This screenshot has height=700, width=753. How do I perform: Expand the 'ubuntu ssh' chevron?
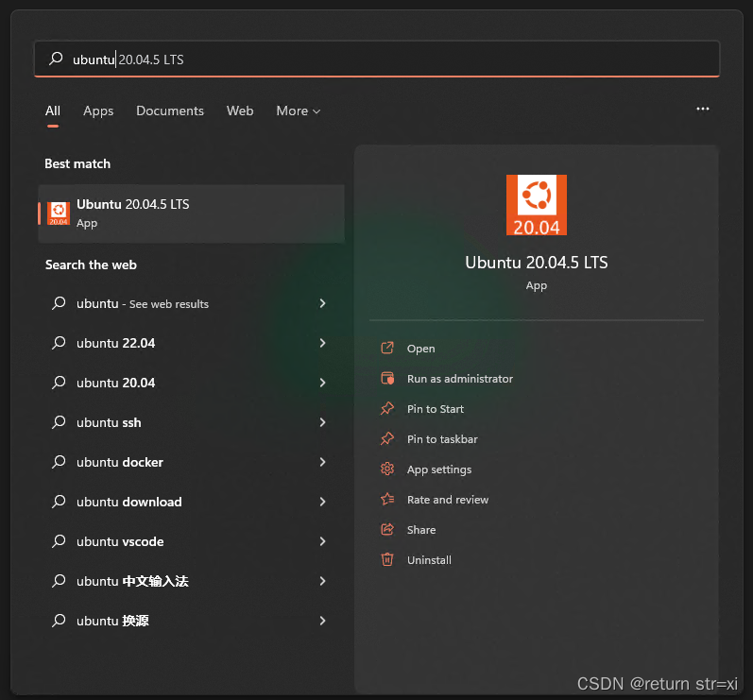(323, 422)
